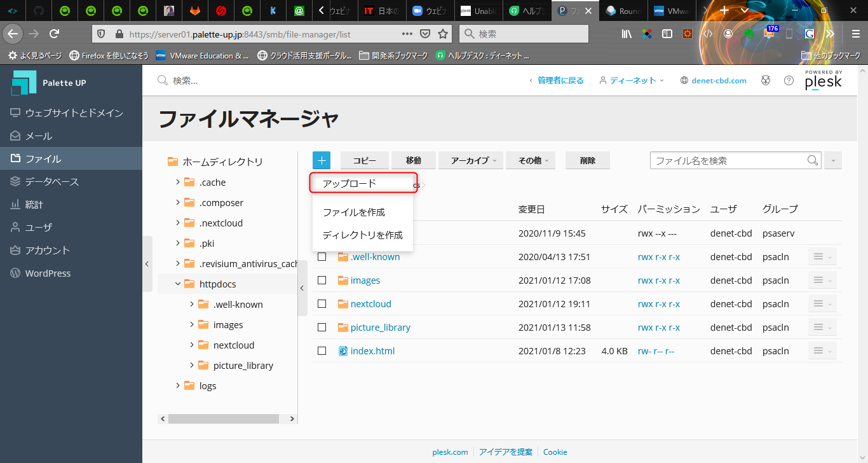Expand the .cache folder tree node
Viewport: 868px width, 463px height.
click(x=178, y=182)
